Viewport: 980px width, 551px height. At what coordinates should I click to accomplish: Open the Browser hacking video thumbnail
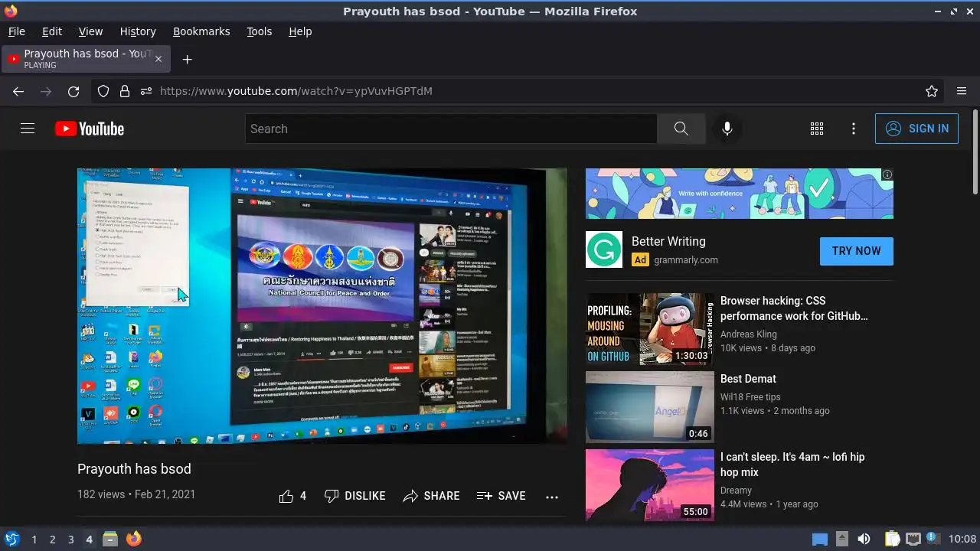pyautogui.click(x=650, y=329)
